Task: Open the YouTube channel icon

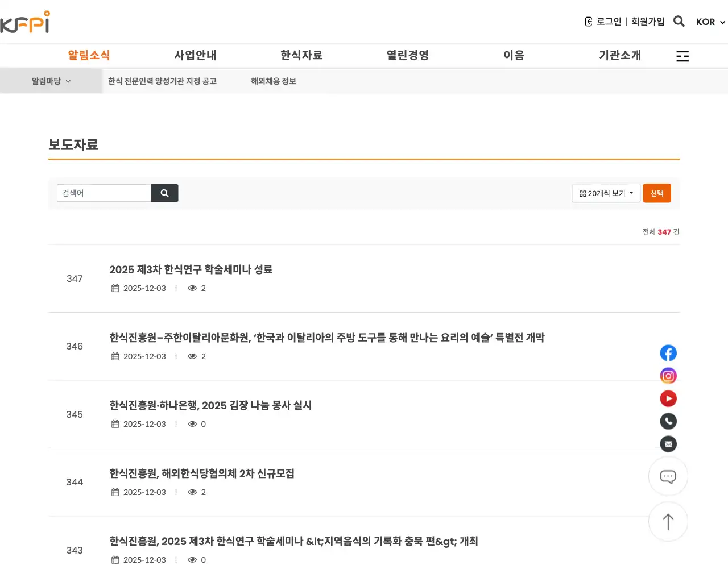Action: coord(668,398)
